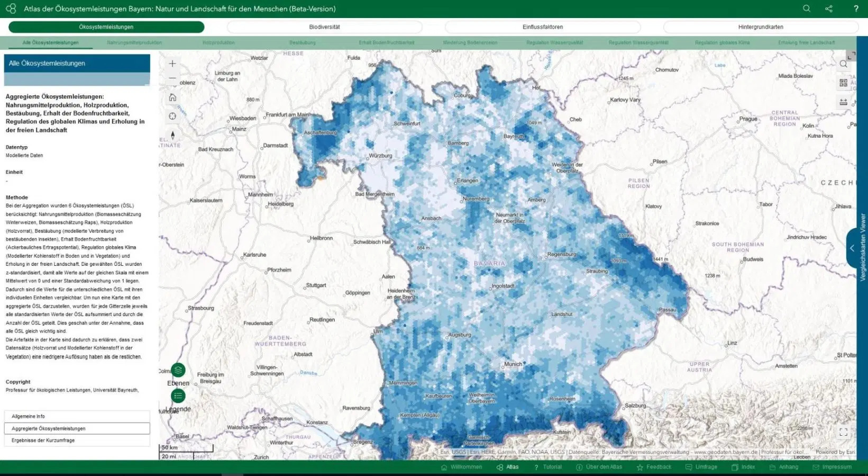868x476 pixels.
Task: Open the Regulation Wasserqualität sub-tab
Action: point(554,42)
